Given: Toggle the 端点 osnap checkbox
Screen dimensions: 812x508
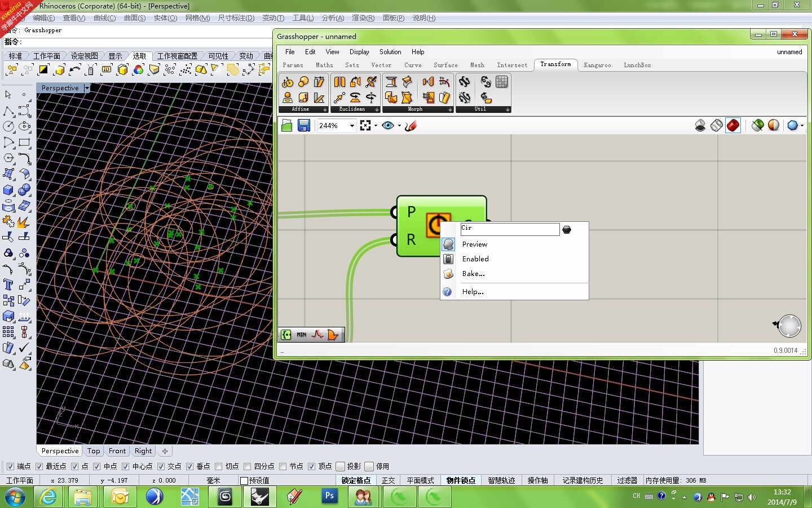Looking at the screenshot, I should tap(10, 466).
